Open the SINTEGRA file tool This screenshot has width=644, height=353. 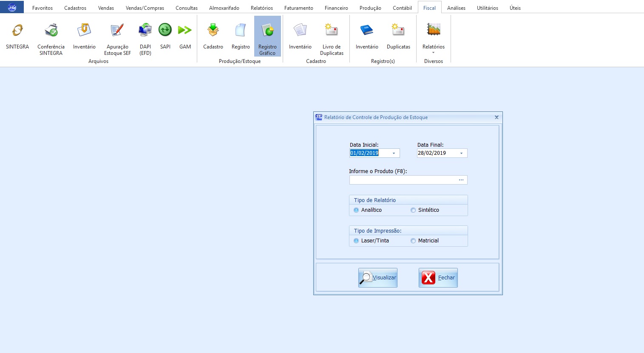[x=17, y=37]
